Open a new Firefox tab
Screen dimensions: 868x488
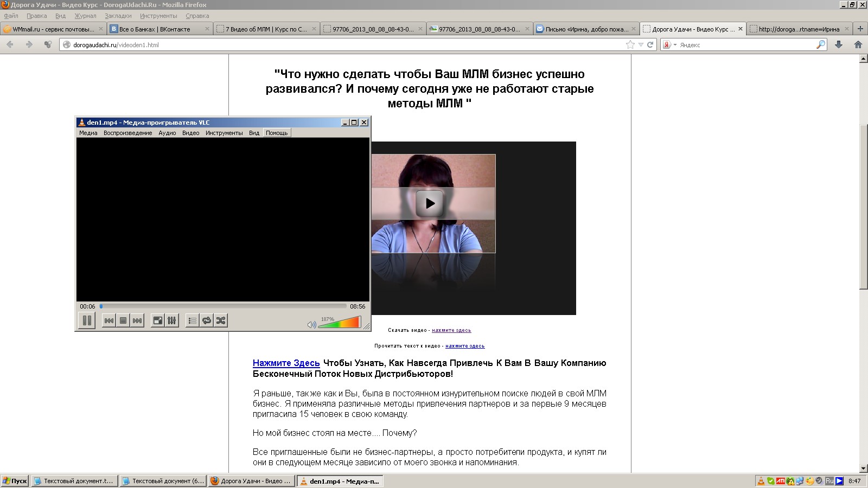[860, 29]
